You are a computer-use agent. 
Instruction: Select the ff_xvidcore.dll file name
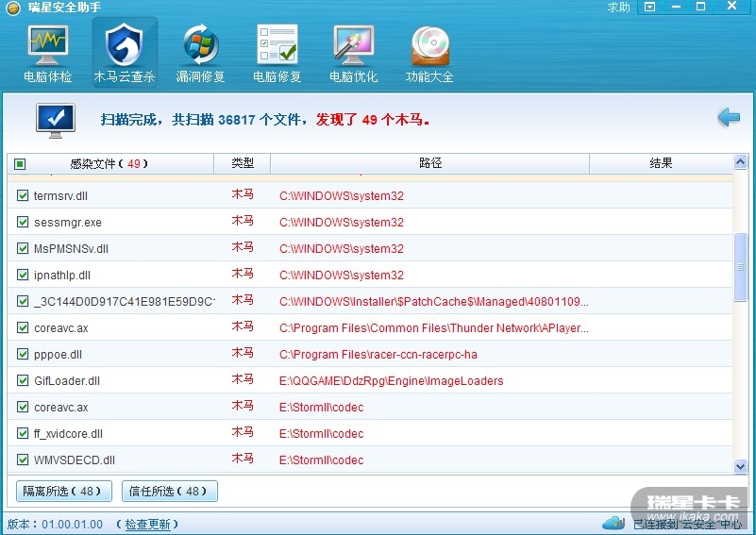[69, 434]
